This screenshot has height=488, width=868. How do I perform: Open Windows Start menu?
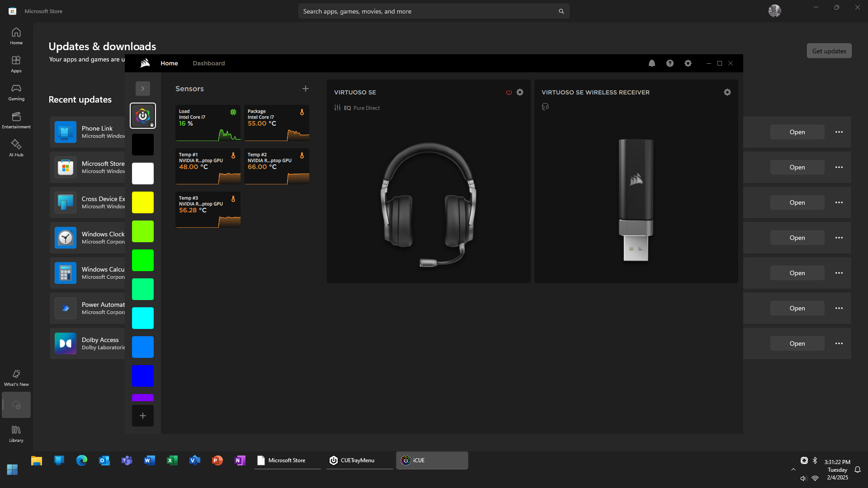click(13, 469)
